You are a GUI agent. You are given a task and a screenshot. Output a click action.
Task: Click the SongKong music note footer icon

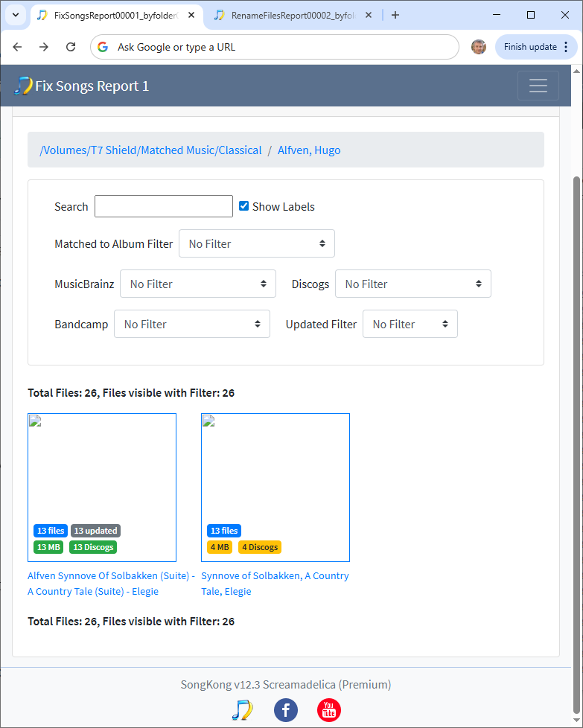242,710
